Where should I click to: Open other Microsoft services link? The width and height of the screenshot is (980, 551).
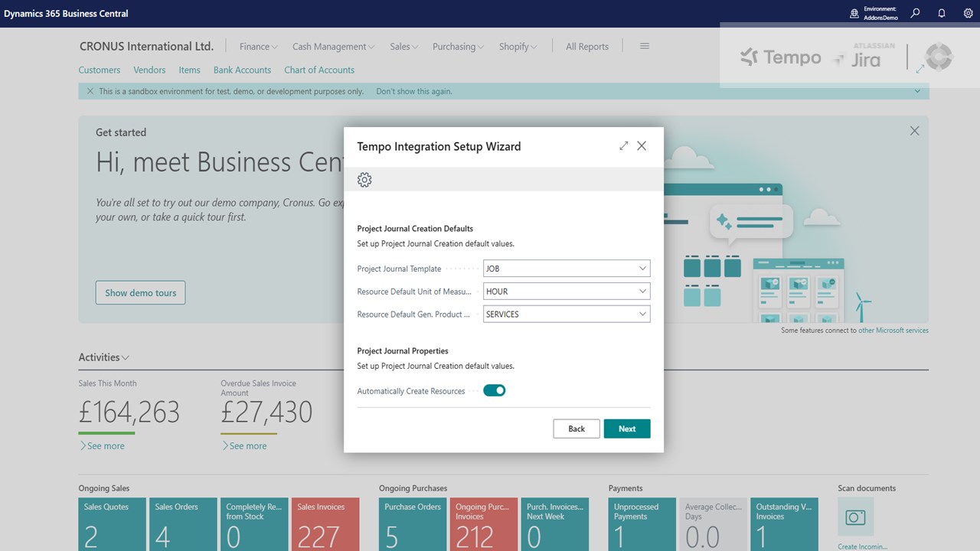coord(893,331)
